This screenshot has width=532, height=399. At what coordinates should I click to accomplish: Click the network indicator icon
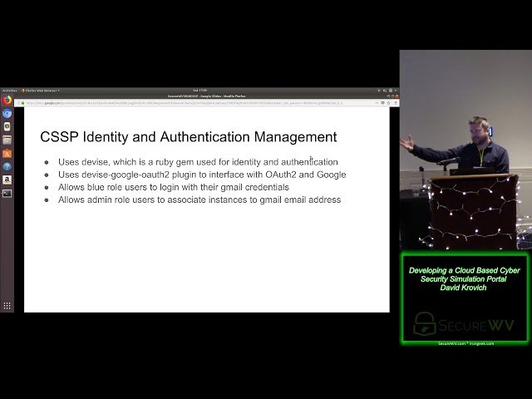379,91
